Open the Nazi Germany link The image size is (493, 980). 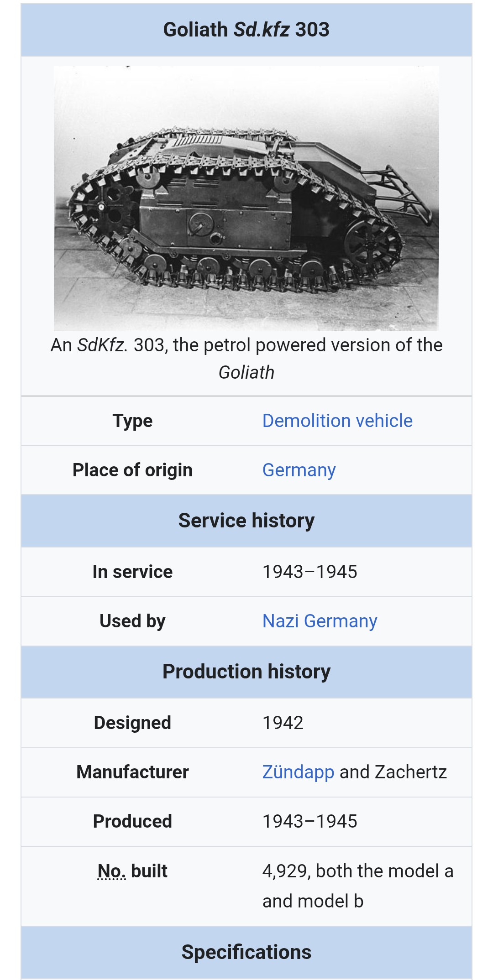[320, 621]
